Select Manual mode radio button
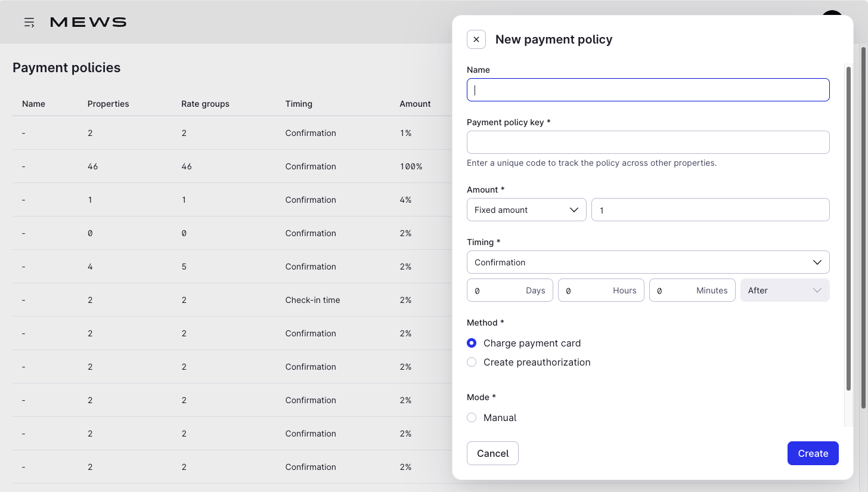This screenshot has height=492, width=868. (x=472, y=417)
